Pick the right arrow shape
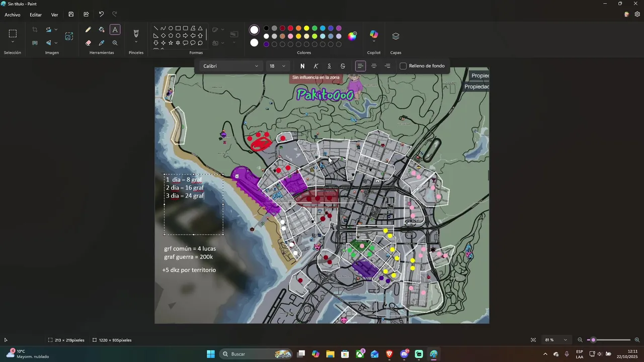 click(x=186, y=36)
